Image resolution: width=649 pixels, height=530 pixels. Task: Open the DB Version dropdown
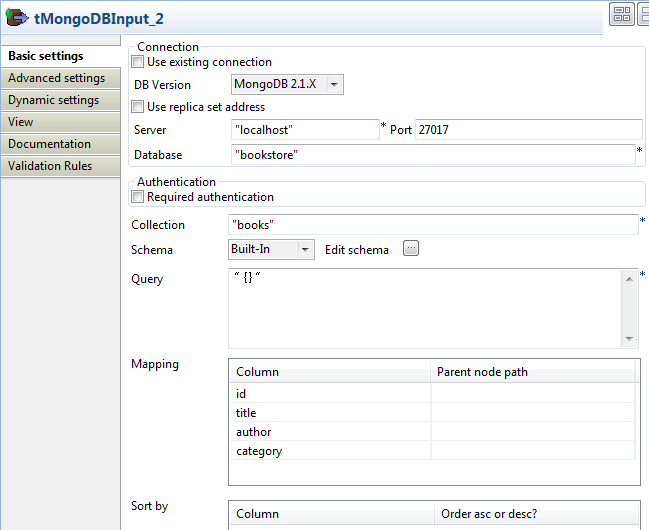point(334,85)
